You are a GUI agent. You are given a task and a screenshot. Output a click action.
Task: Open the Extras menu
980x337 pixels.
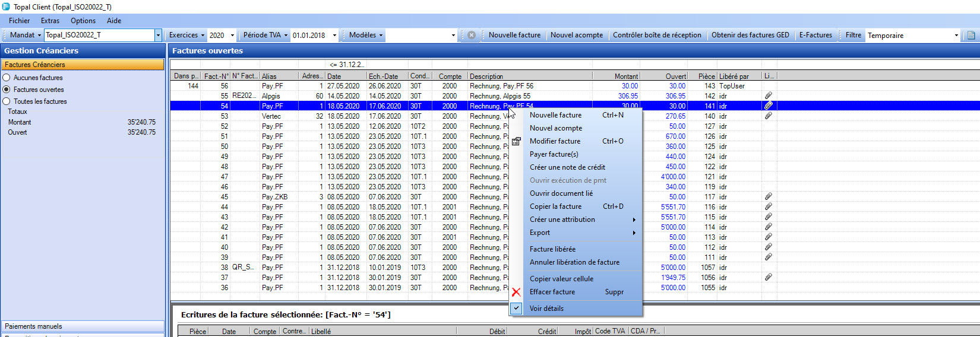[50, 21]
